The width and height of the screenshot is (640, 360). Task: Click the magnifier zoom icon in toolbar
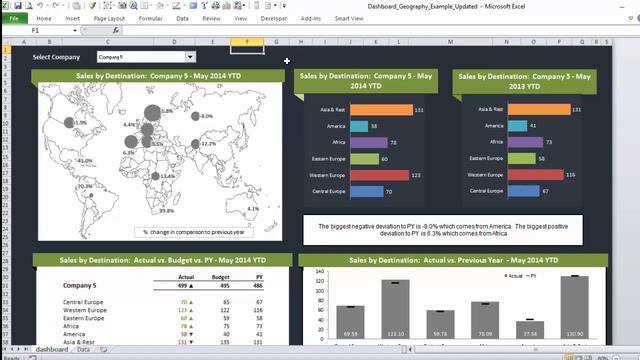[x=133, y=6]
